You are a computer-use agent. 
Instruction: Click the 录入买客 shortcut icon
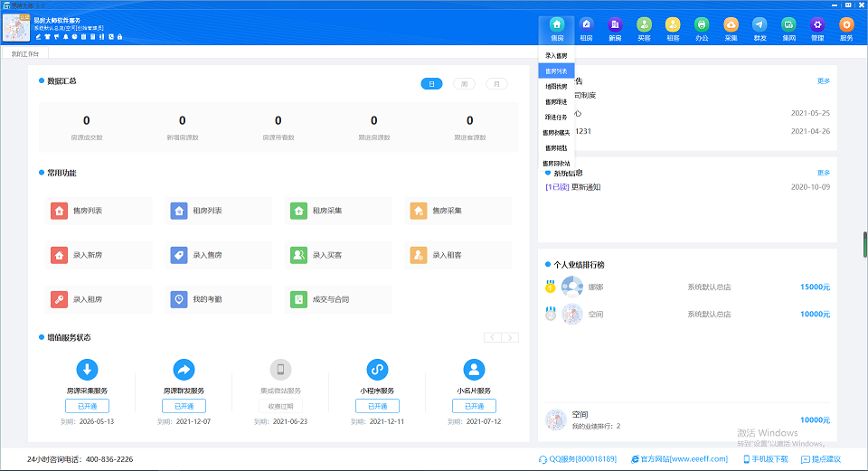click(298, 255)
